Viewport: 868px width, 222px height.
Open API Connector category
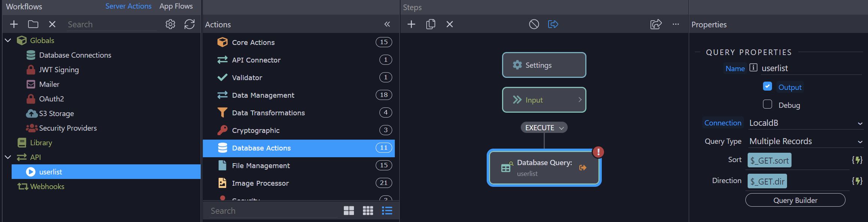click(x=299, y=60)
